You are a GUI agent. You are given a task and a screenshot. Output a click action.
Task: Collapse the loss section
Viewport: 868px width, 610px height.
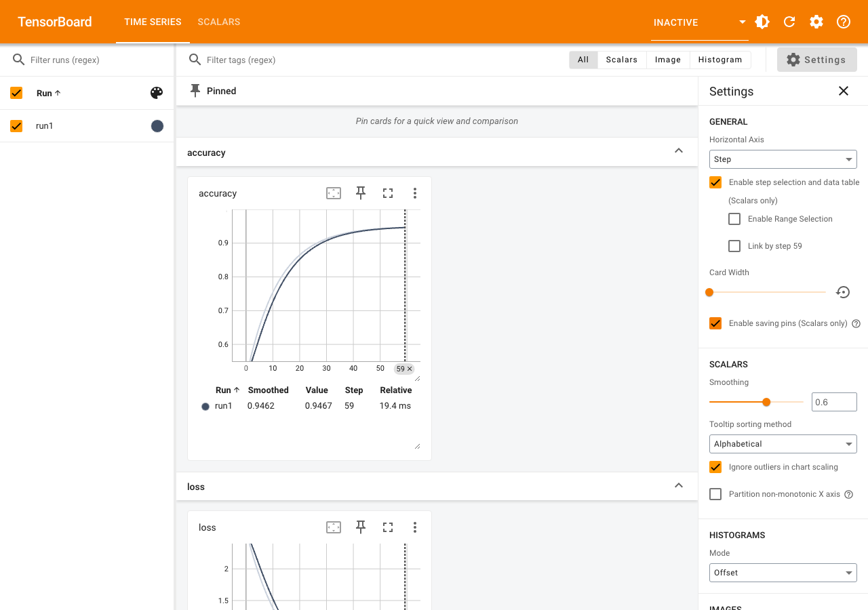[679, 485]
